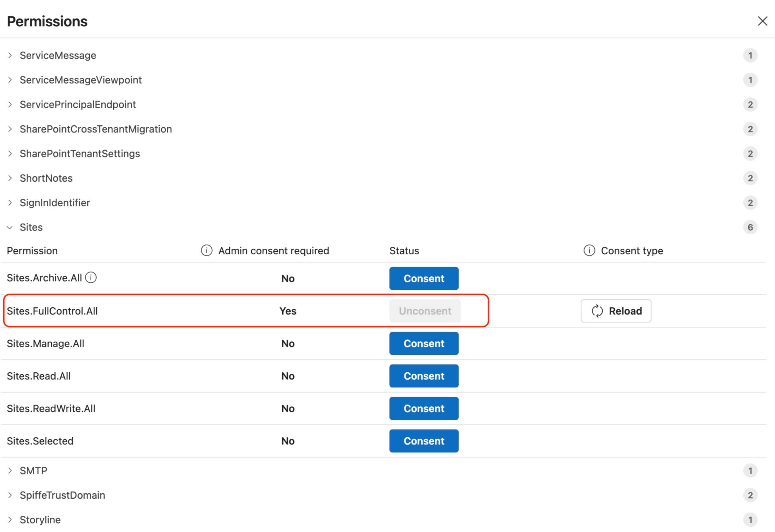Expand the SharePointTenantSettings group

(x=10, y=154)
